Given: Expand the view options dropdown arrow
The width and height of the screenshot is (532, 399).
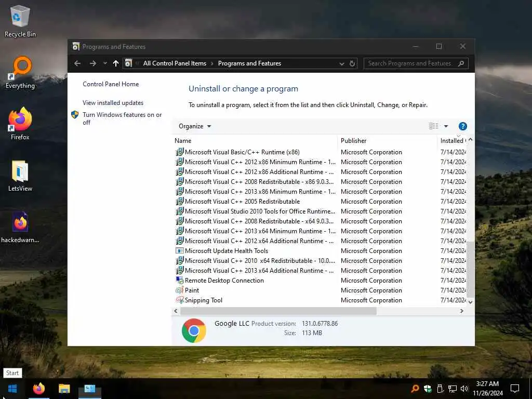Looking at the screenshot, I should click(446, 126).
